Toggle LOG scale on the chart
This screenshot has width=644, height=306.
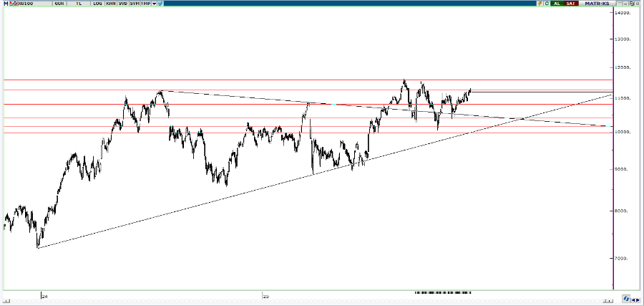click(97, 4)
